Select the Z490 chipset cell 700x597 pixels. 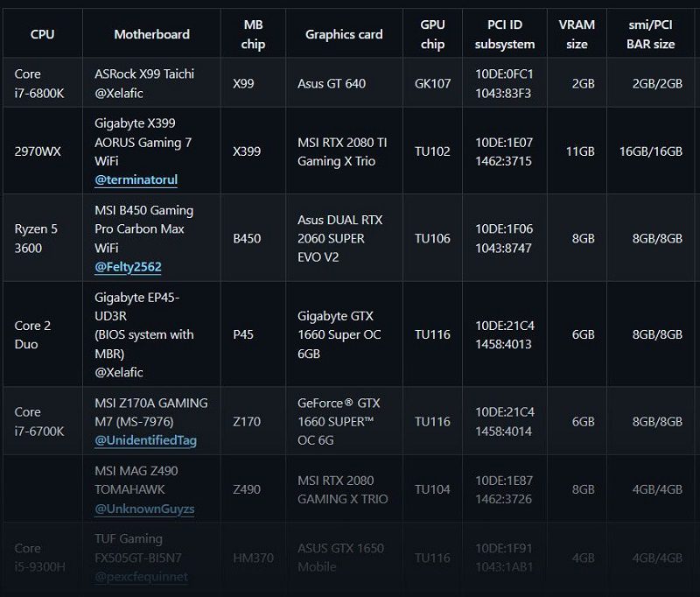(253, 489)
